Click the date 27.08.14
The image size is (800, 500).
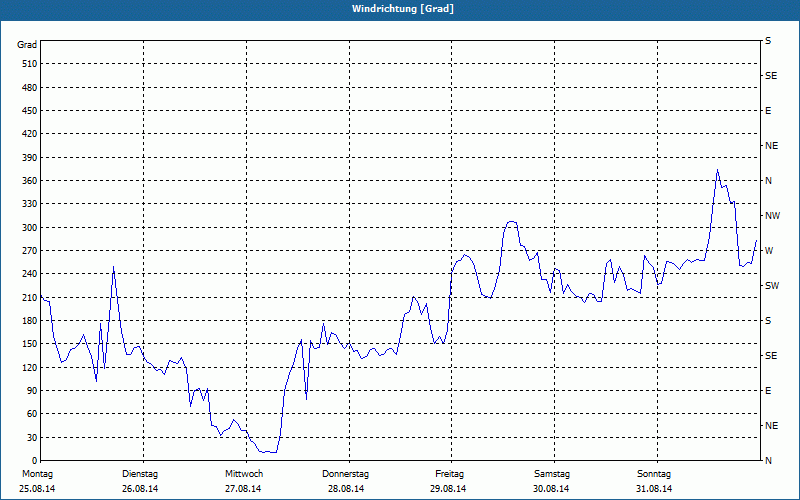click(x=243, y=489)
